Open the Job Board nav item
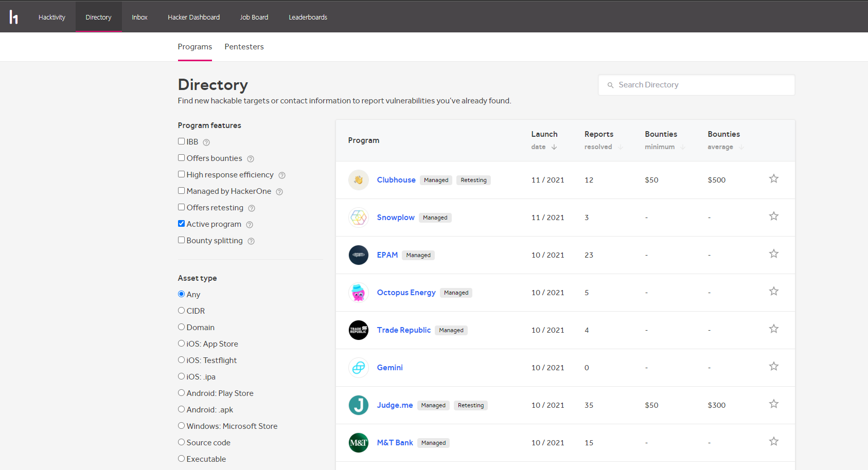 pyautogui.click(x=254, y=17)
